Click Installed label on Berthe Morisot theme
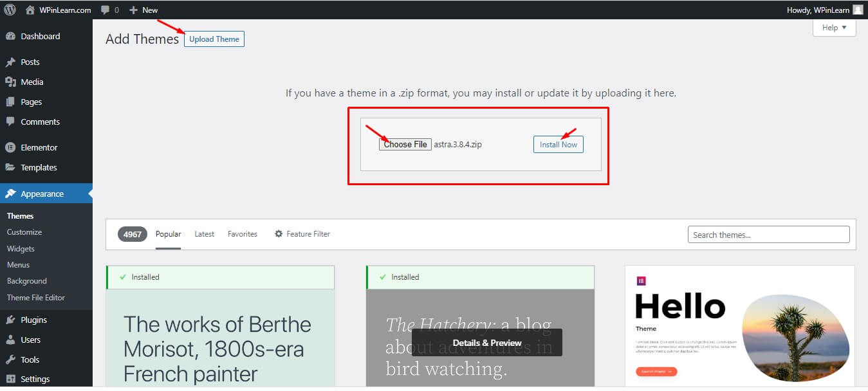This screenshot has width=868, height=391. [x=145, y=277]
